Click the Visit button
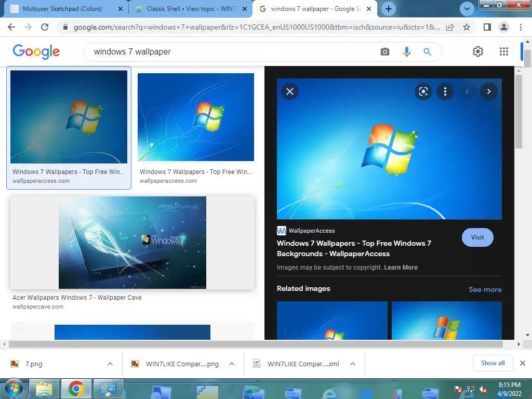This screenshot has width=532, height=399. [477, 237]
